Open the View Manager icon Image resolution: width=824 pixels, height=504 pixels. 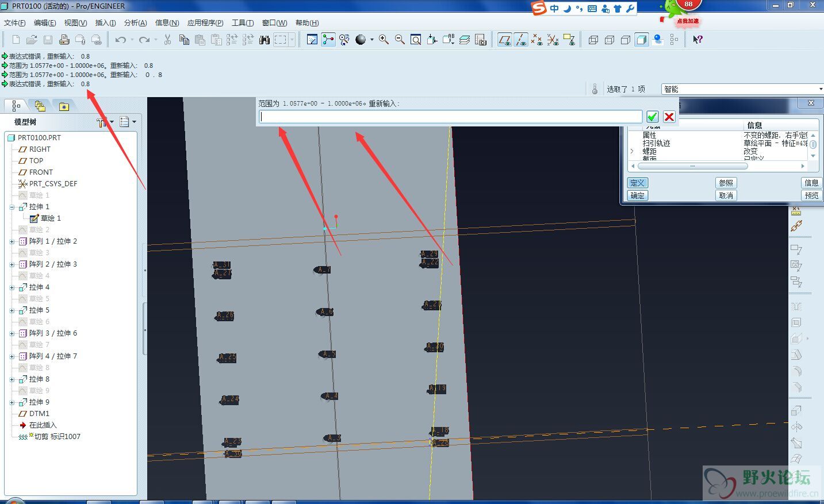481,40
